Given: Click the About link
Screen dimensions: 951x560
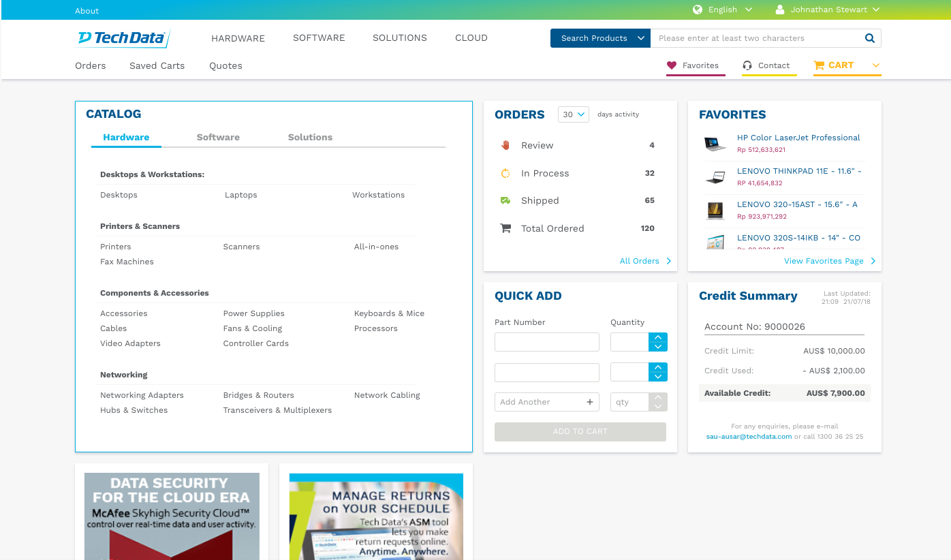Looking at the screenshot, I should click(x=87, y=11).
